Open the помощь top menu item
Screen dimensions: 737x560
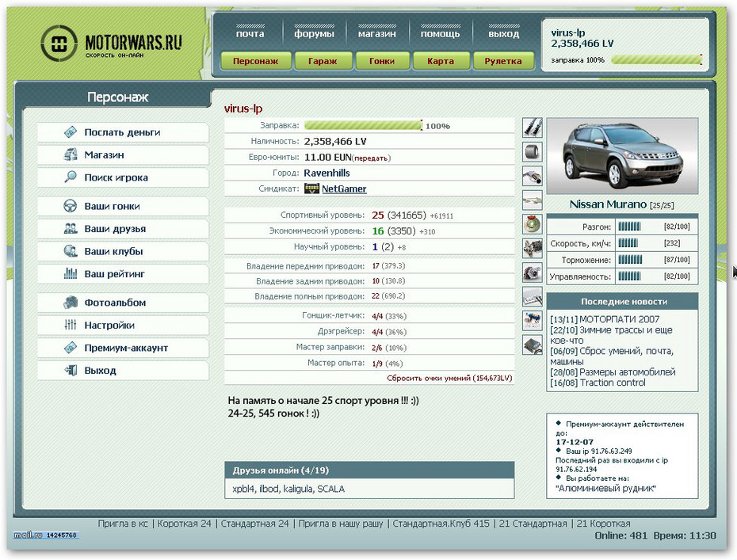tap(441, 34)
